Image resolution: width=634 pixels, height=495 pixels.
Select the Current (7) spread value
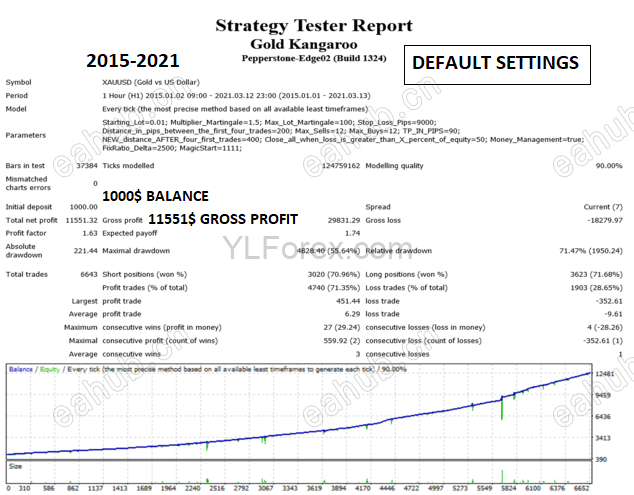coord(603,207)
